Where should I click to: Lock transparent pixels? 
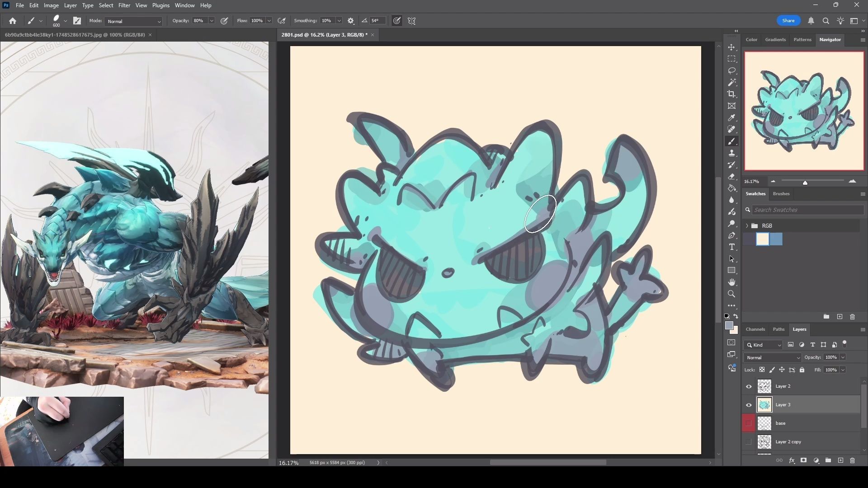(762, 370)
